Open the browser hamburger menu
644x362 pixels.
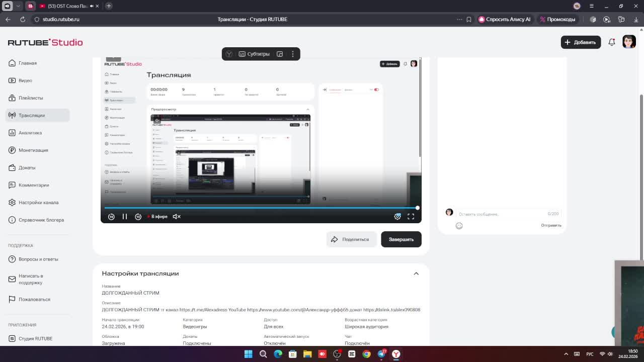[x=592, y=6]
